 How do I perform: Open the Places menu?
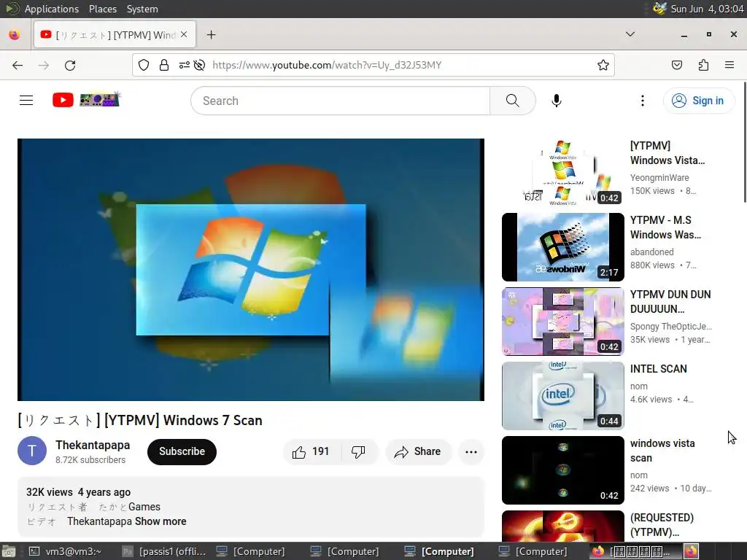102,9
